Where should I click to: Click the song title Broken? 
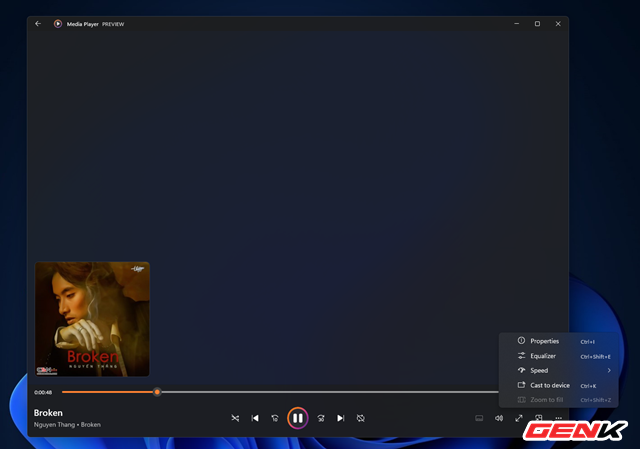pyautogui.click(x=48, y=413)
